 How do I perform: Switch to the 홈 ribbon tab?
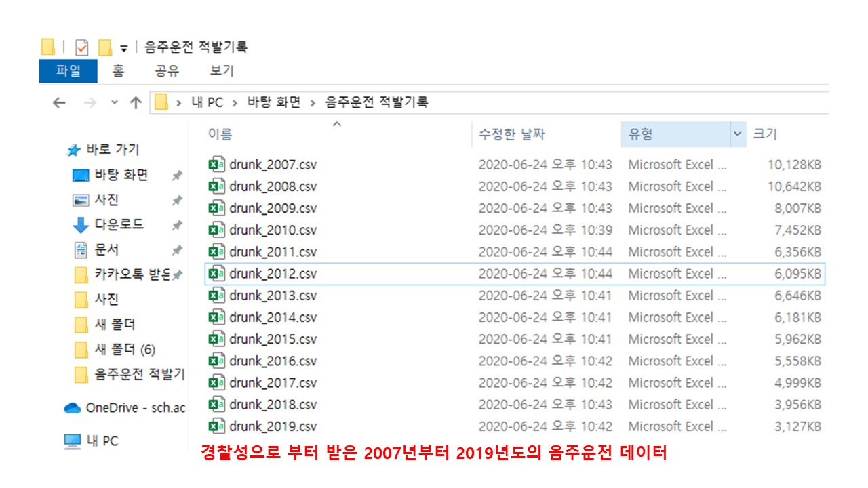point(119,70)
